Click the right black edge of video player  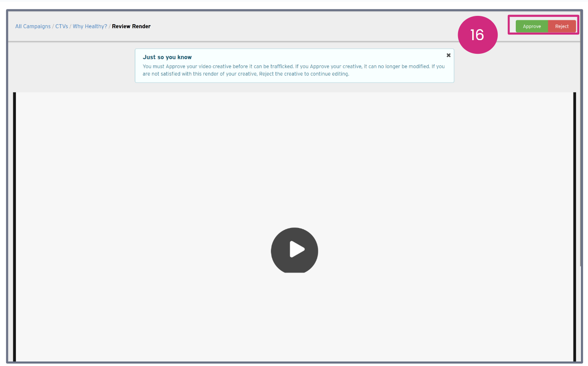[574, 220]
